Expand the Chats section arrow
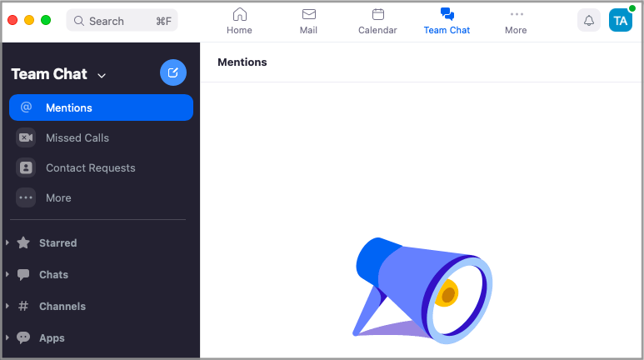The image size is (644, 360). point(7,274)
